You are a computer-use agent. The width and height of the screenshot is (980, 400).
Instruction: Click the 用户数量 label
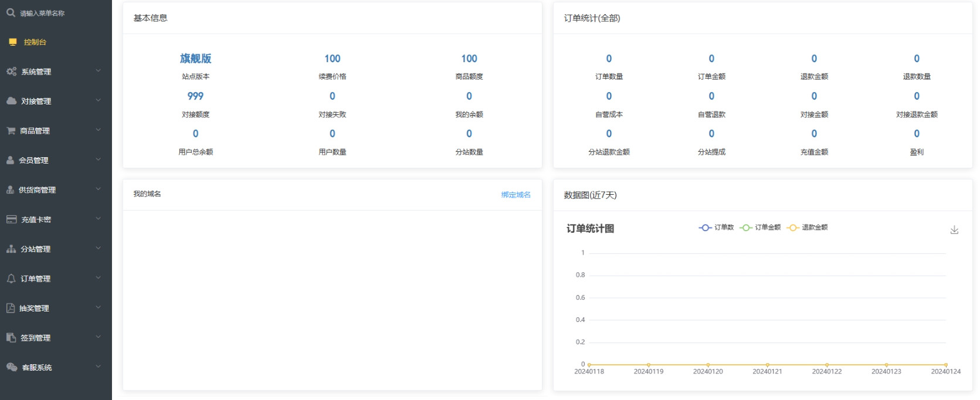tap(333, 152)
